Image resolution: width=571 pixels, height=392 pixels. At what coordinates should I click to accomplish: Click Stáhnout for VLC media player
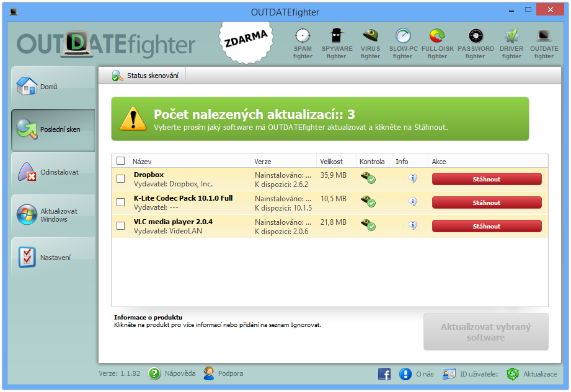487,226
